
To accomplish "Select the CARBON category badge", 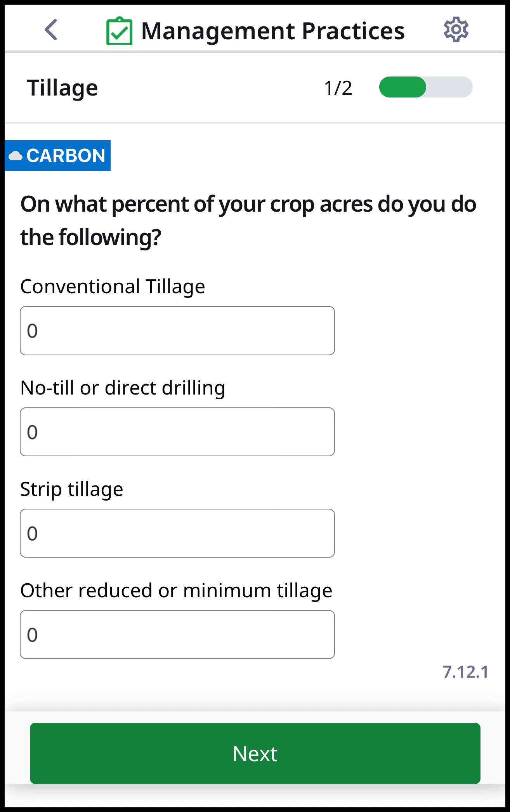I will (57, 155).
